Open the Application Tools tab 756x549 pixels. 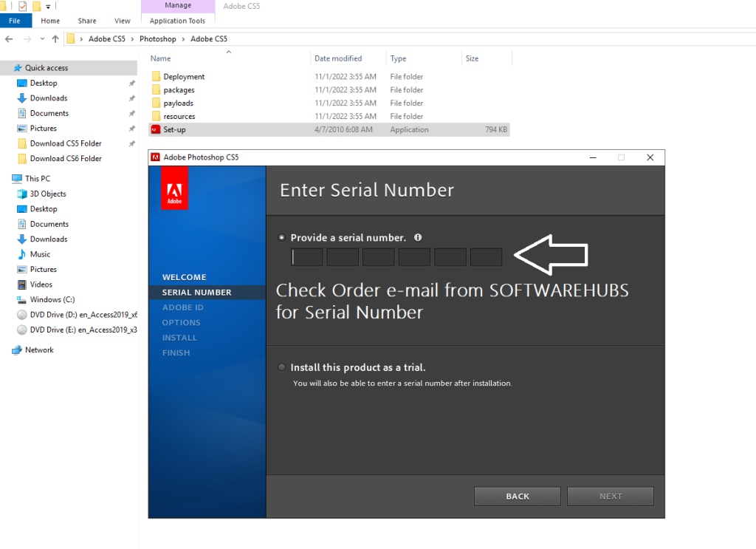pyautogui.click(x=177, y=21)
